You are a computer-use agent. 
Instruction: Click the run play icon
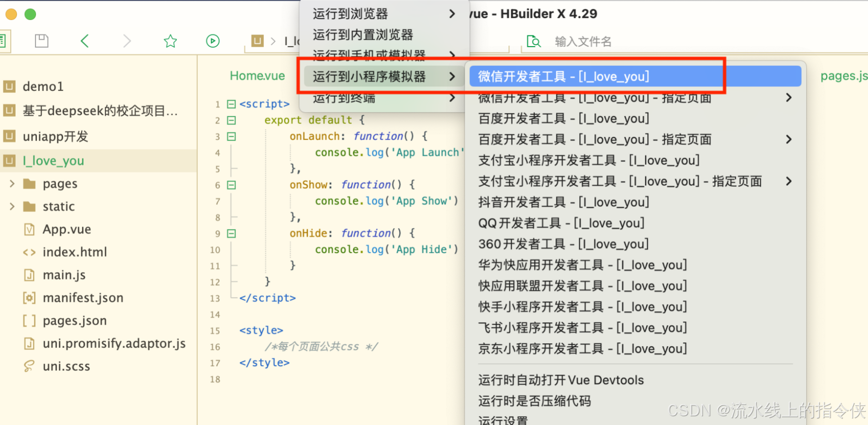pyautogui.click(x=213, y=41)
